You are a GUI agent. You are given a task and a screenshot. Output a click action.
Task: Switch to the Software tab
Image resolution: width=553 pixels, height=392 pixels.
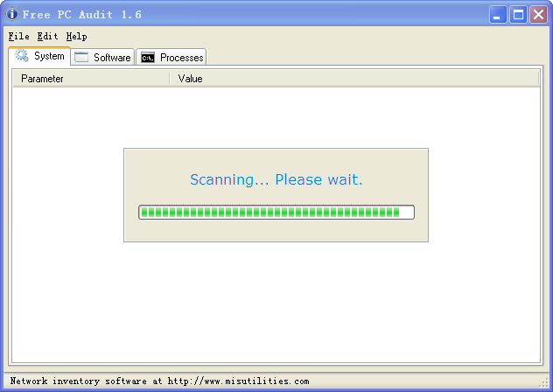pos(102,57)
